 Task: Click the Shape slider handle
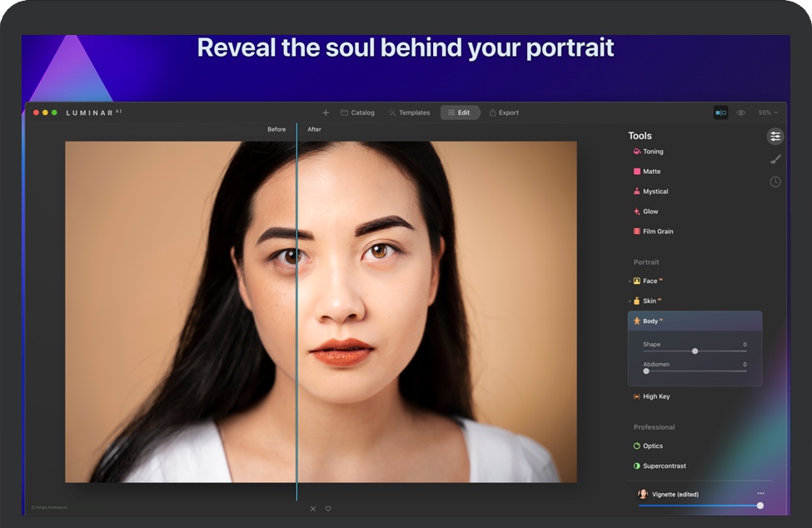[x=695, y=351]
